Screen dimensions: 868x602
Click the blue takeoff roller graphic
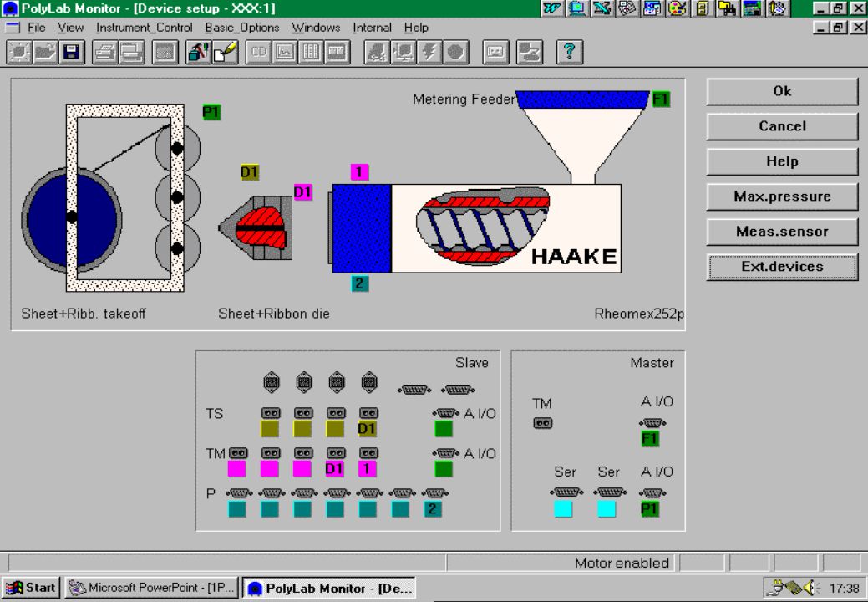(x=72, y=220)
